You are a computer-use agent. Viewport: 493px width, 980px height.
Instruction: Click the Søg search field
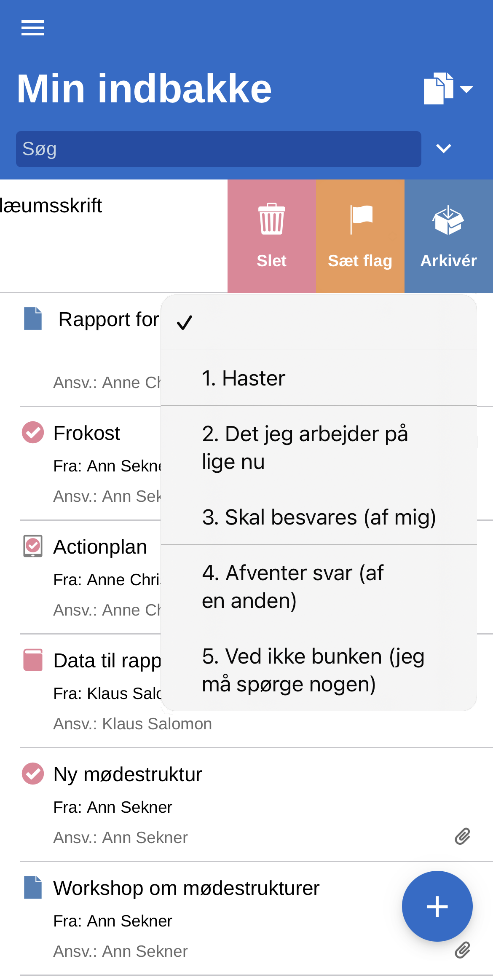click(218, 149)
